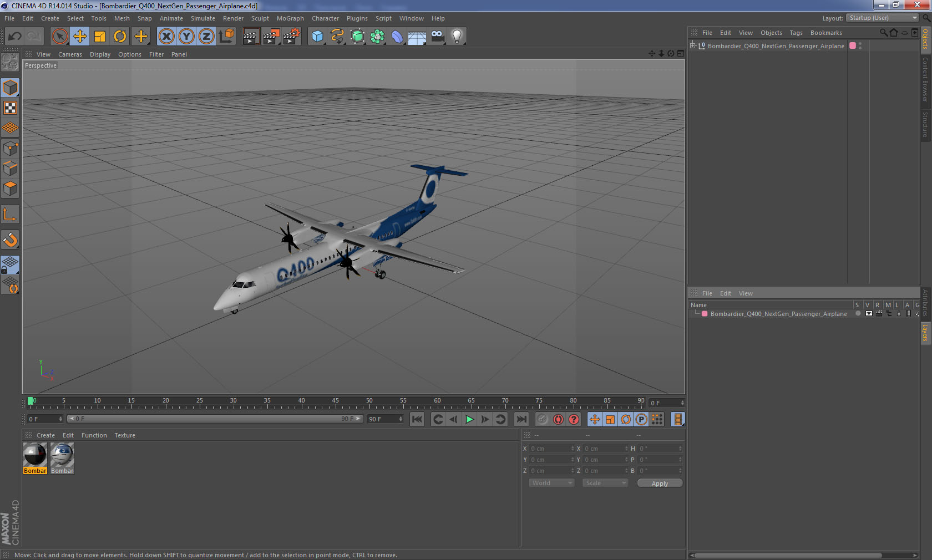Click the Object Manager search icon
This screenshot has height=560, width=932.
(x=884, y=33)
